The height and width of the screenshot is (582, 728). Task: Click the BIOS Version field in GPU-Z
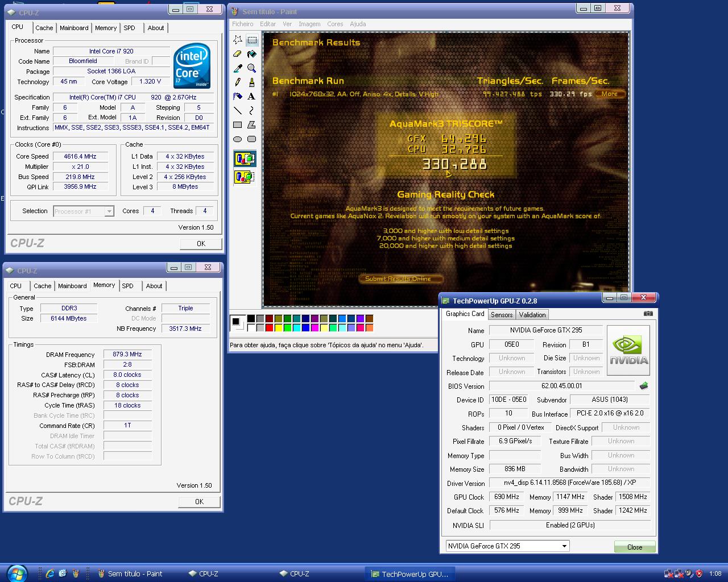point(562,386)
